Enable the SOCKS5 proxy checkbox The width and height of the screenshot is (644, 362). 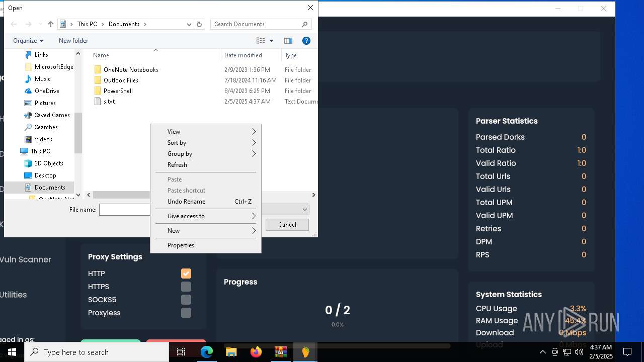(x=186, y=300)
